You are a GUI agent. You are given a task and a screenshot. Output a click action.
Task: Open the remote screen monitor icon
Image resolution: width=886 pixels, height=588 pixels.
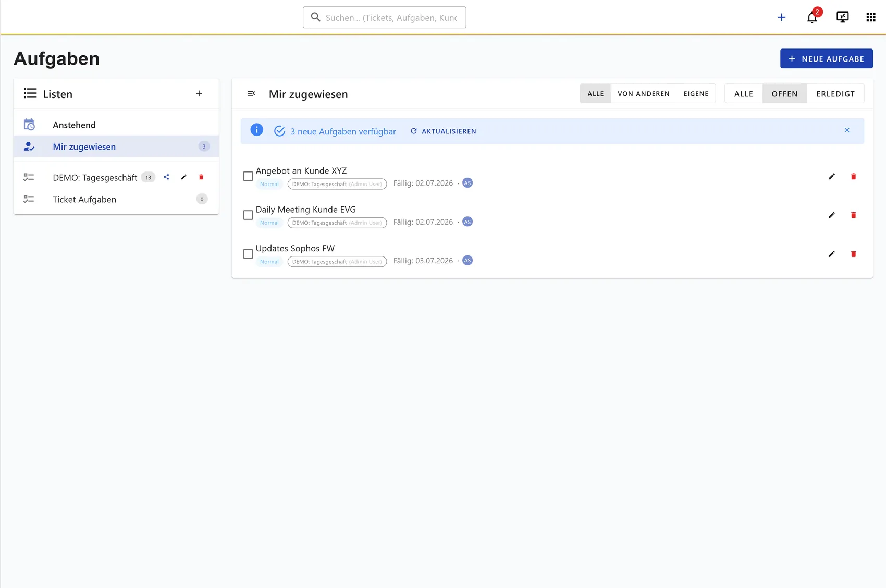842,17
